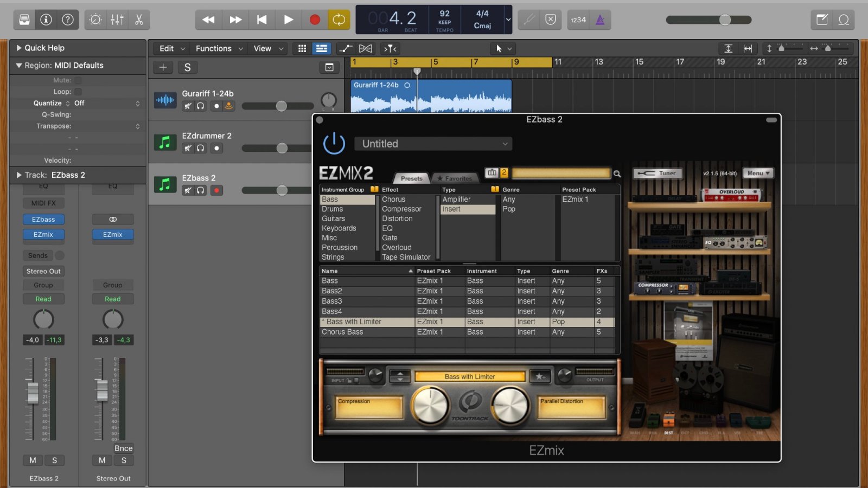The height and width of the screenshot is (488, 868).
Task: Enable the Loop checkbox
Action: 78,92
